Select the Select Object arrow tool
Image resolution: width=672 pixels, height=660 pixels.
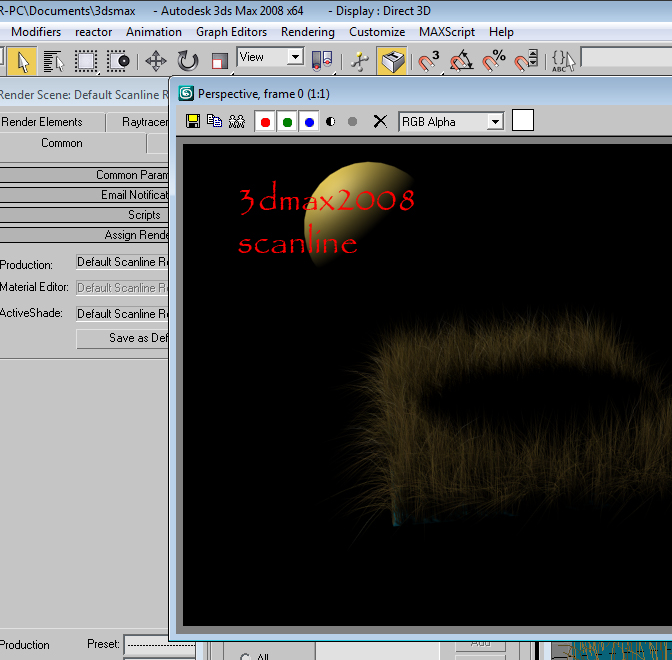(21, 62)
